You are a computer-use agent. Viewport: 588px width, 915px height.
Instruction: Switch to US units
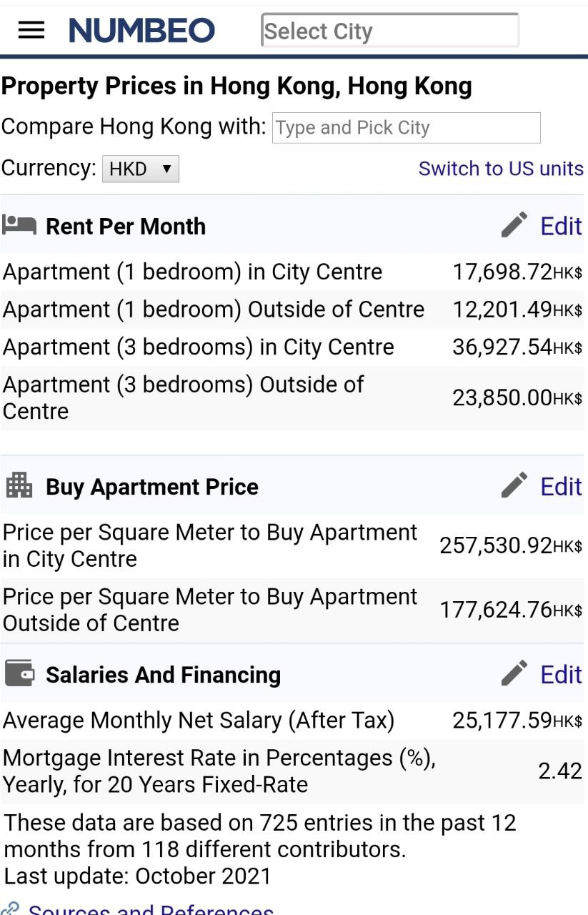[x=501, y=169]
